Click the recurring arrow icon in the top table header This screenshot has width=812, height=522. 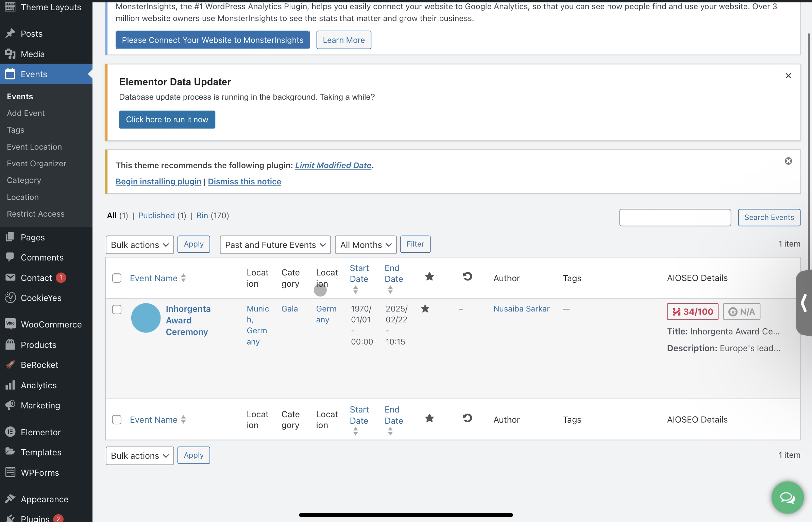[468, 276]
